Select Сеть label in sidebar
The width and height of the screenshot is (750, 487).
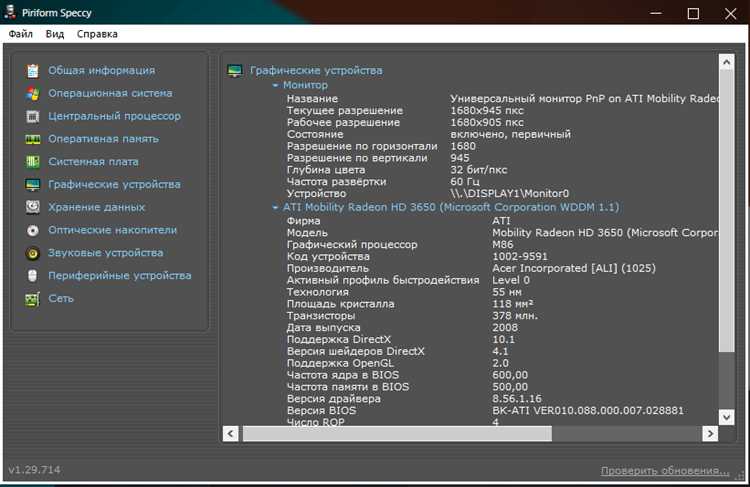tap(61, 298)
